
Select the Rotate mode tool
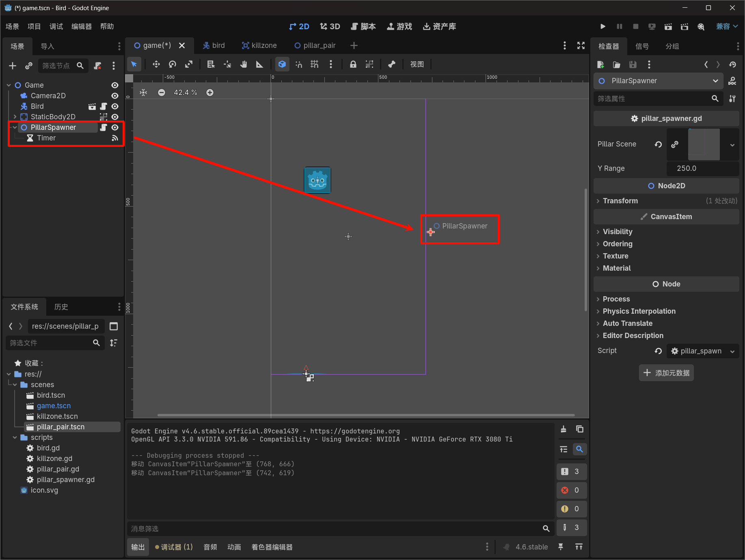click(173, 64)
